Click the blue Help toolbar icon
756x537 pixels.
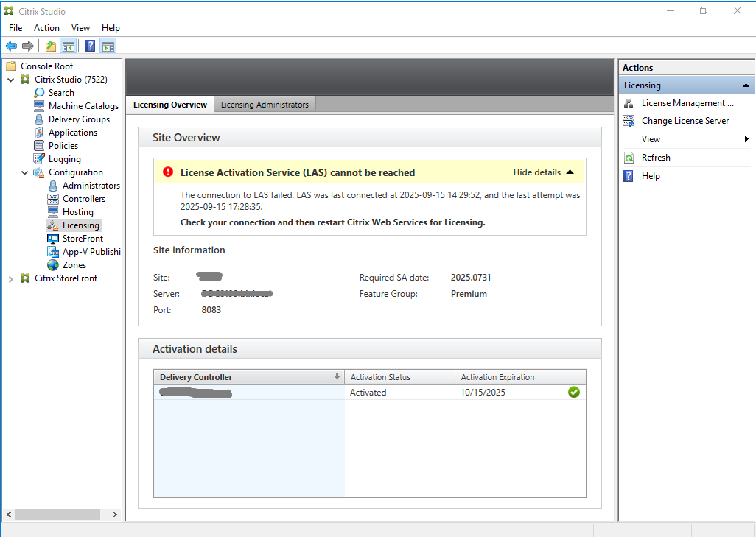(90, 46)
